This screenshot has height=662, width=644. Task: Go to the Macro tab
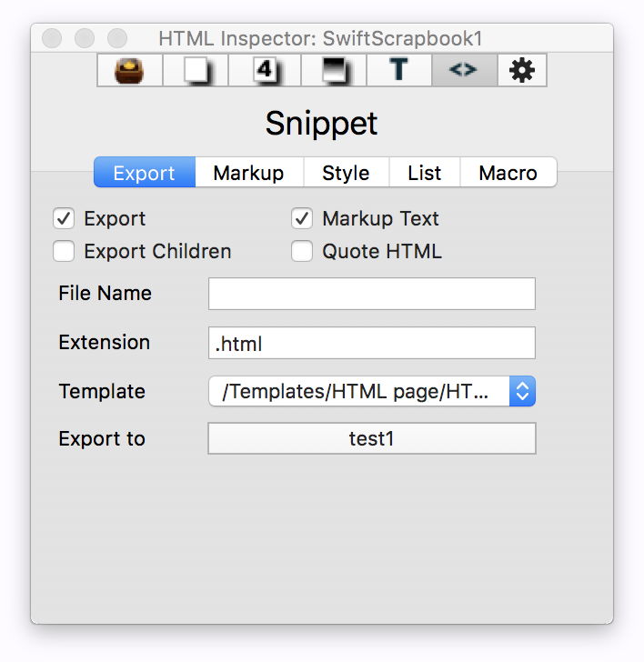(508, 173)
